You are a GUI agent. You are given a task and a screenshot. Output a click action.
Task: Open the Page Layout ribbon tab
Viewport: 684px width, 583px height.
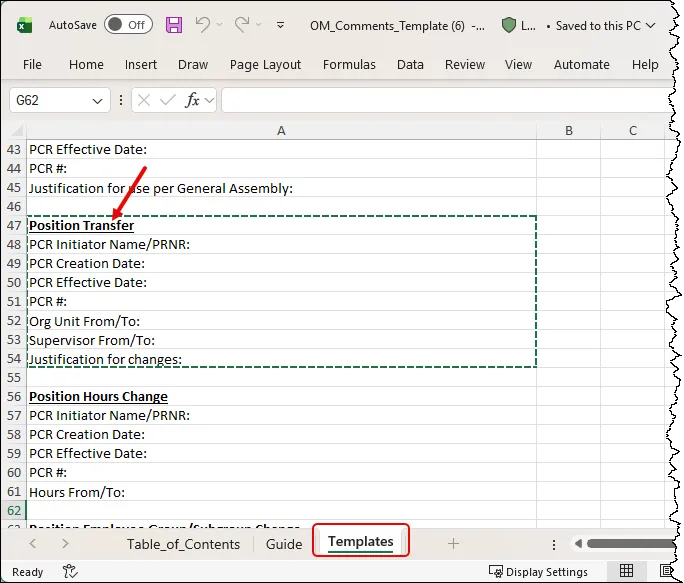pos(265,64)
